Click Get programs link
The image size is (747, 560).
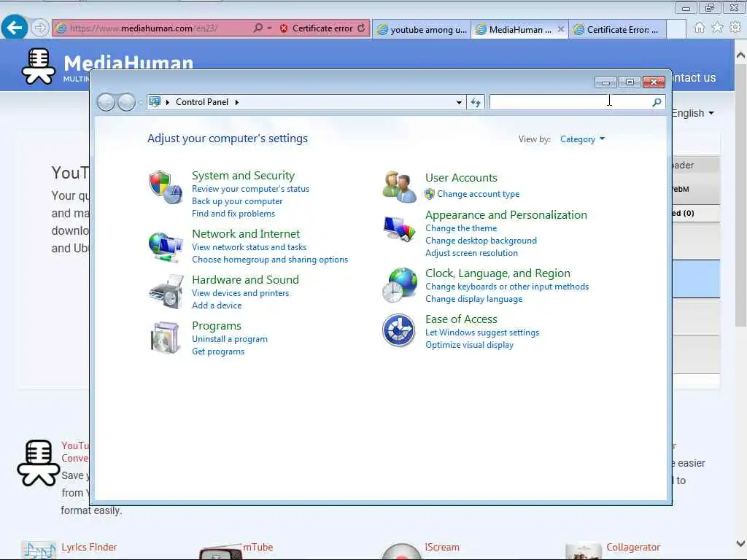click(218, 351)
